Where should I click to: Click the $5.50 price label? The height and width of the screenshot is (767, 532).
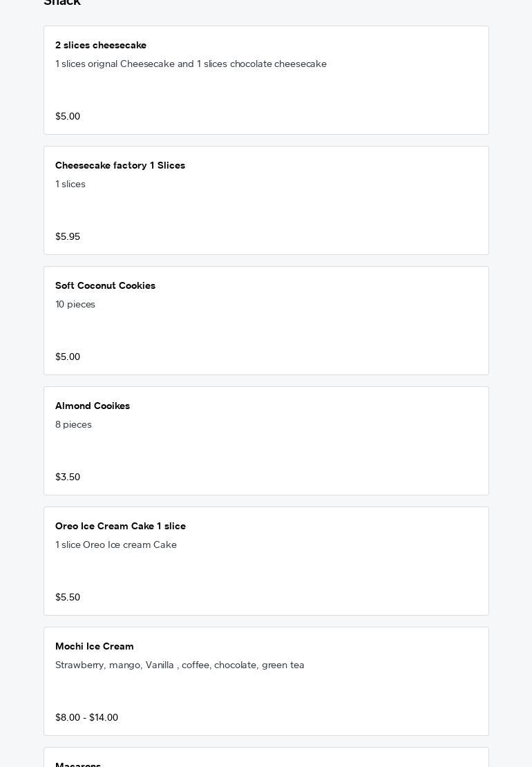tap(68, 598)
